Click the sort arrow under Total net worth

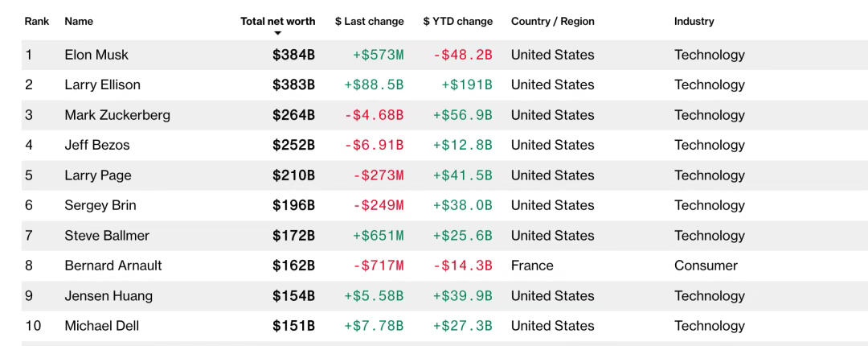[277, 34]
